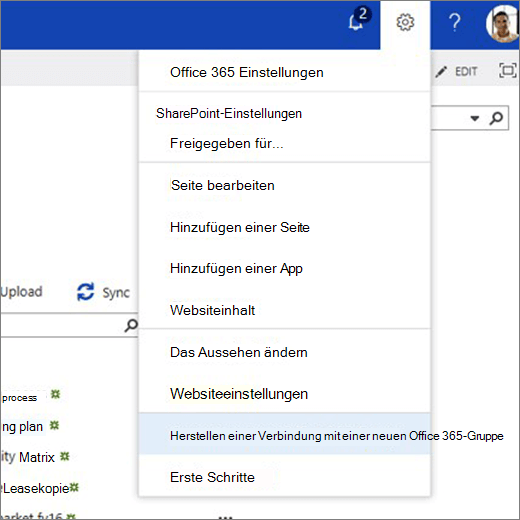520x520 pixels.
Task: Click the EDIT pencil button
Action: point(456,71)
